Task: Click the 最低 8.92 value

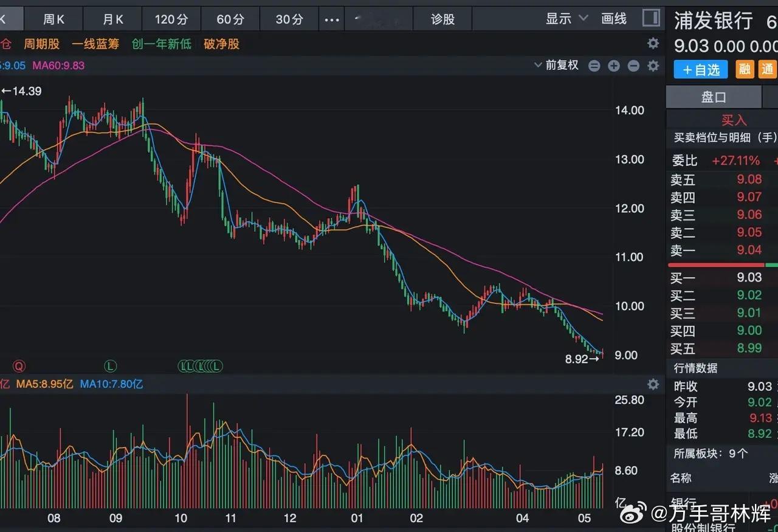Action: pyautogui.click(x=760, y=434)
